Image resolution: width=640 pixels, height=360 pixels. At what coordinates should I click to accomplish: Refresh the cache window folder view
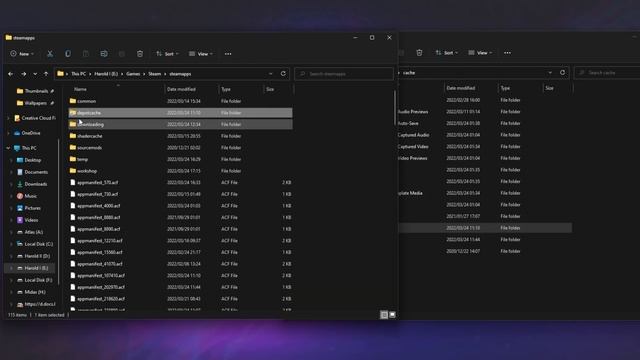pos(562,73)
